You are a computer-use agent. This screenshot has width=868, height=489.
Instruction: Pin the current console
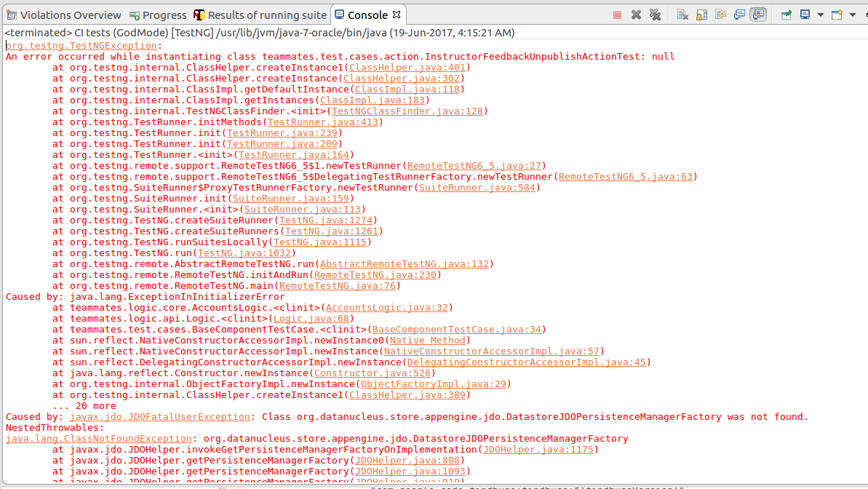[786, 15]
